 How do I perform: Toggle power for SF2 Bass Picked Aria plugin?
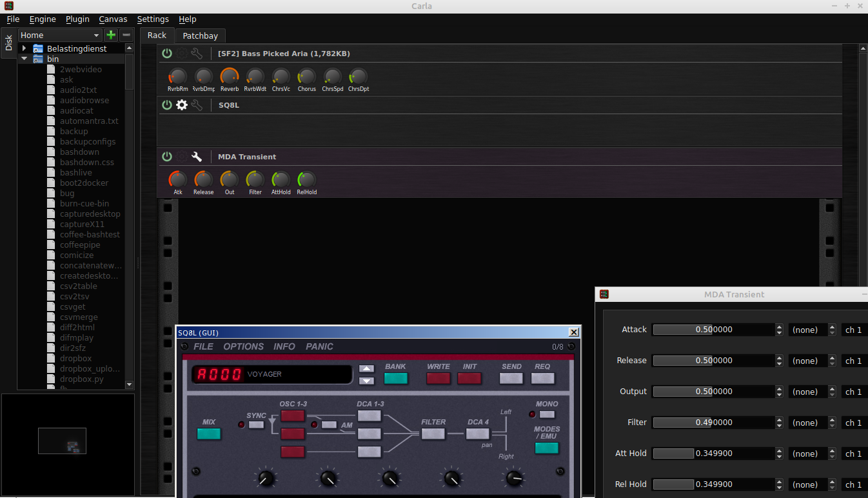(167, 54)
